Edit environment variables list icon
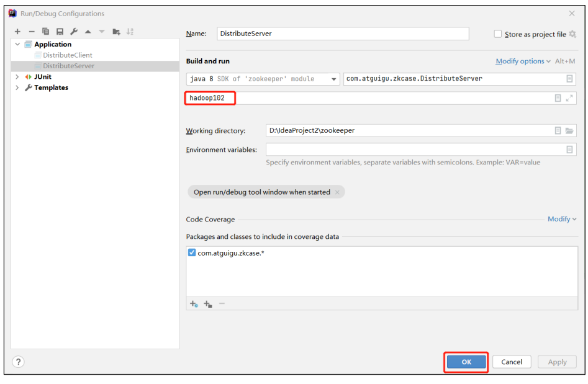Viewport: 588px width, 384px height. (569, 150)
